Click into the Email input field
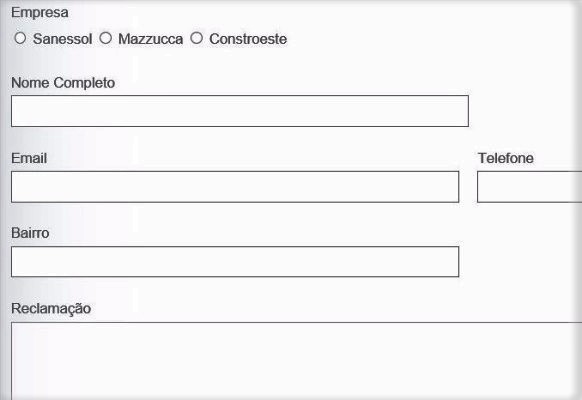The height and width of the screenshot is (400, 582). point(235,187)
